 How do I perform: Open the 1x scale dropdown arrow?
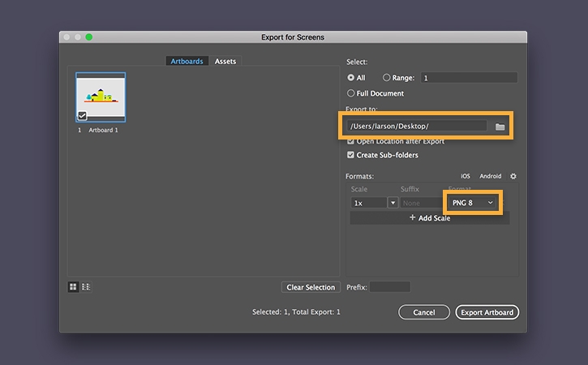tap(393, 203)
